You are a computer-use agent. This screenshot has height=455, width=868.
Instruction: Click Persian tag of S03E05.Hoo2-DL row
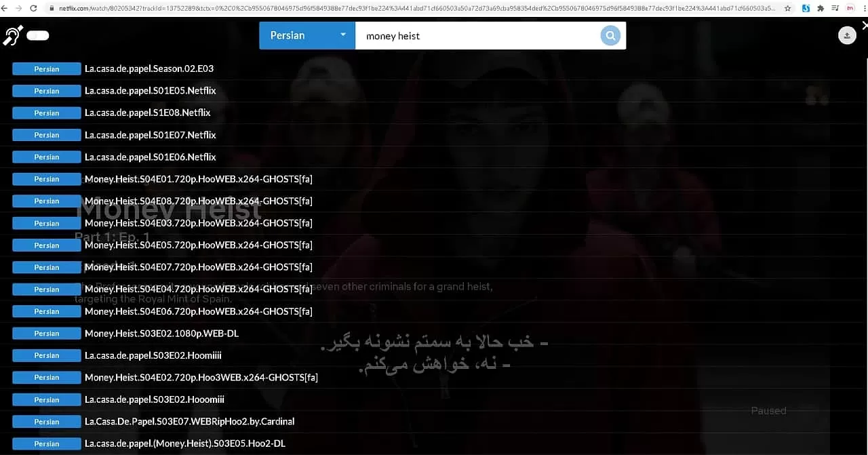click(x=47, y=444)
